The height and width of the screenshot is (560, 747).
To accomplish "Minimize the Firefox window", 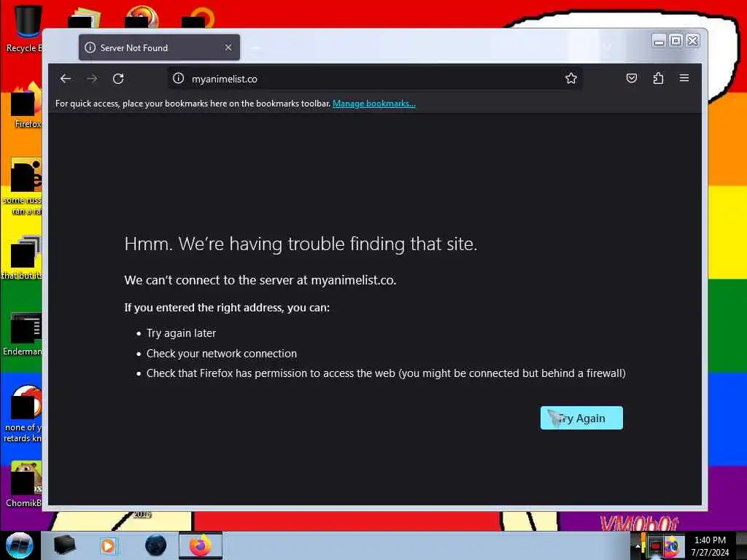I will [659, 41].
